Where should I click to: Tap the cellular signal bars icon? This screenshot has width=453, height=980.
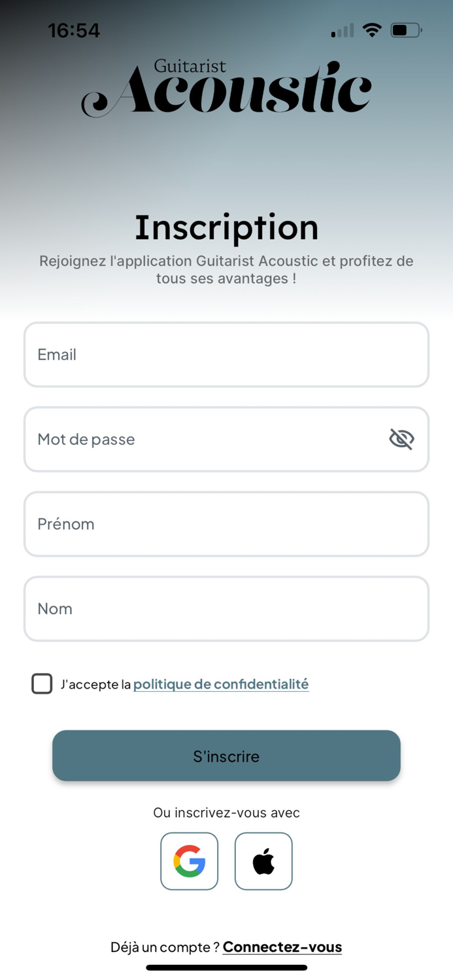pyautogui.click(x=343, y=30)
